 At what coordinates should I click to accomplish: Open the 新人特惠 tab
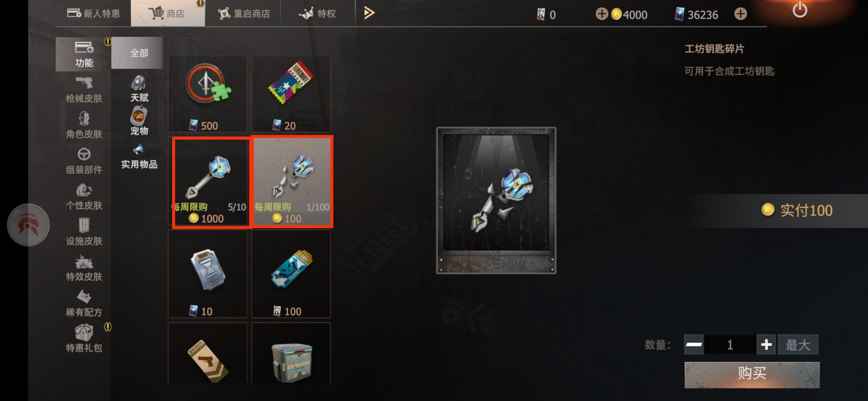pos(93,14)
